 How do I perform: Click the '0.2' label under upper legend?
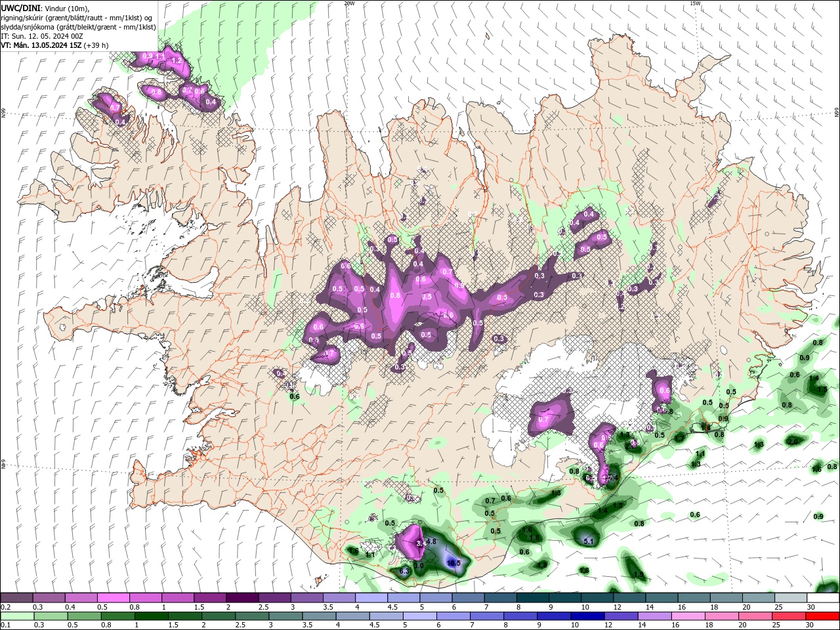point(6,607)
